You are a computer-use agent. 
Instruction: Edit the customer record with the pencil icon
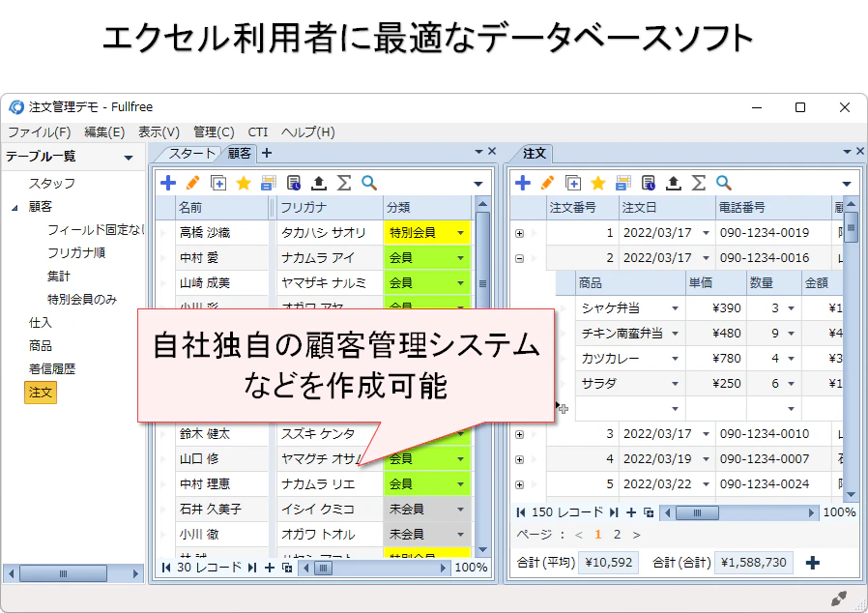point(191,182)
